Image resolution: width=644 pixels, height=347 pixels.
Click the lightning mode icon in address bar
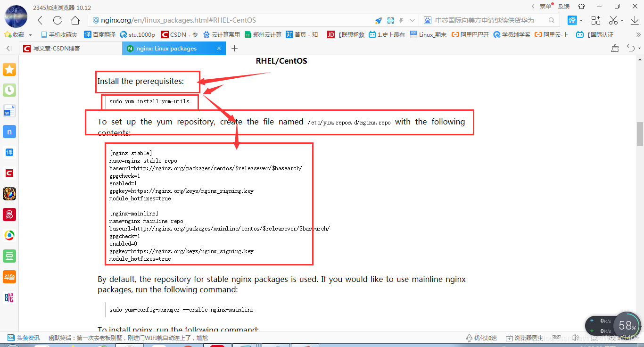(x=401, y=20)
